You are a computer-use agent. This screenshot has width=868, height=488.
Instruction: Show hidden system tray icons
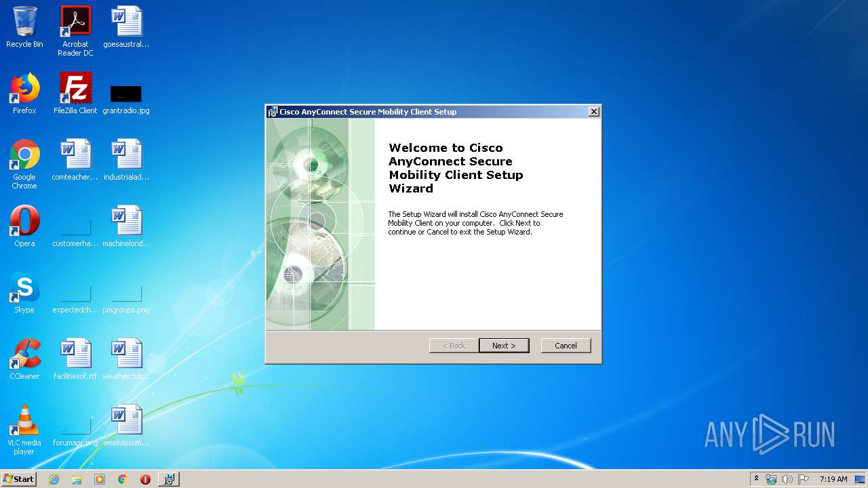click(757, 479)
